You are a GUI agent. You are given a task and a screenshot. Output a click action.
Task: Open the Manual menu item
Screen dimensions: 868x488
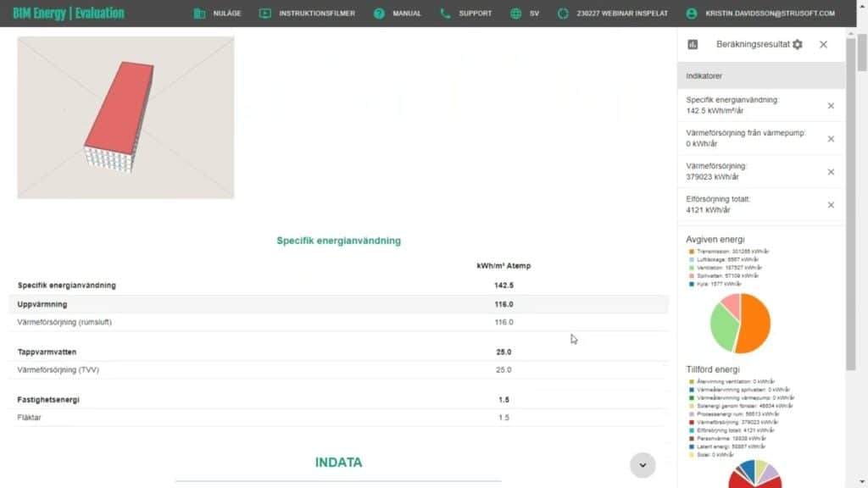point(407,14)
